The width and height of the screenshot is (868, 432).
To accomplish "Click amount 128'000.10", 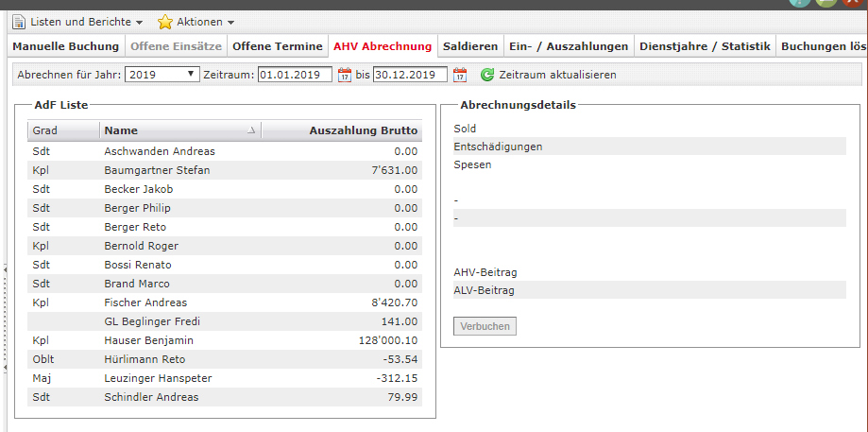I will pyautogui.click(x=388, y=340).
